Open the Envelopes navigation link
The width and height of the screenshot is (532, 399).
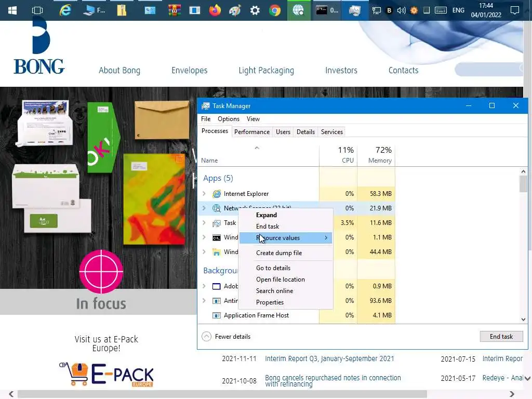189,71
